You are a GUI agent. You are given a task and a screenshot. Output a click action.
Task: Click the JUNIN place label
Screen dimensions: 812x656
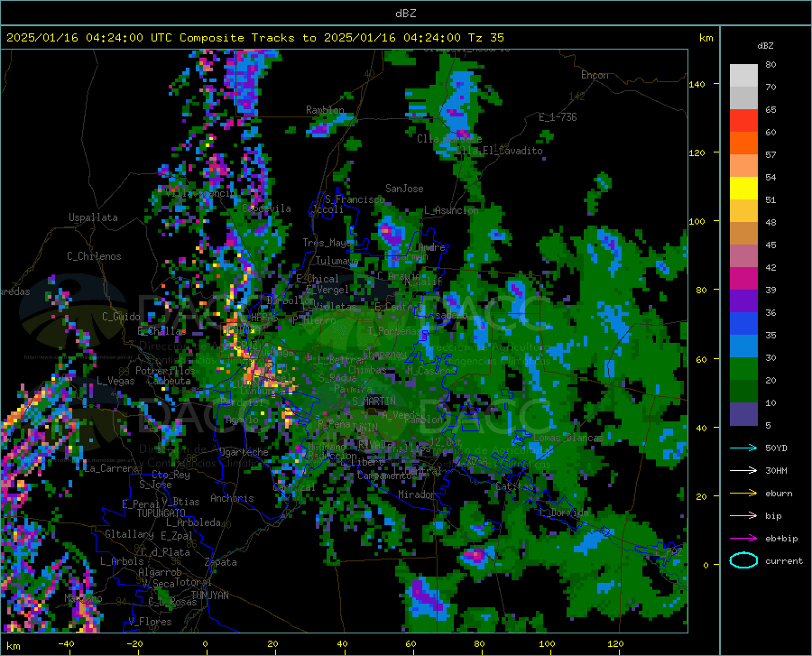coord(364,427)
